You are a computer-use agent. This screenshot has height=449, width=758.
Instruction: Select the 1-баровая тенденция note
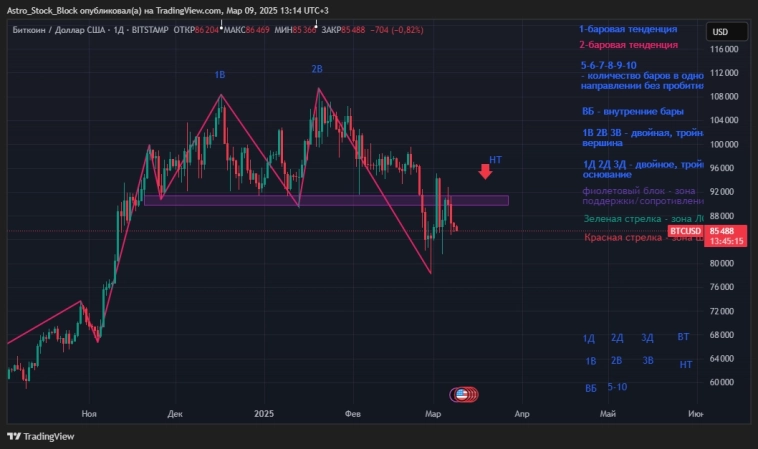tap(628, 29)
